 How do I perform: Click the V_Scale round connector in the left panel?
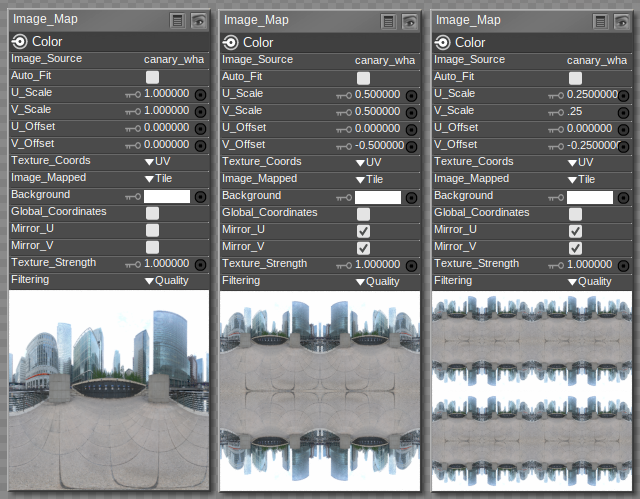pos(200,112)
